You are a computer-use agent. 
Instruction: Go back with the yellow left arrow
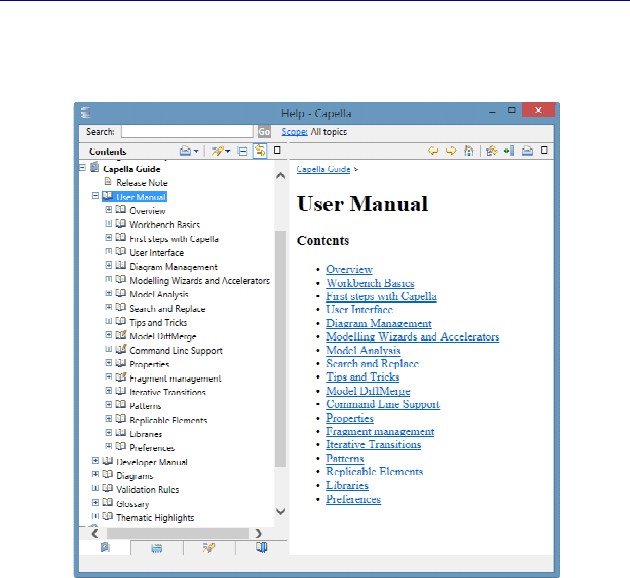click(433, 151)
